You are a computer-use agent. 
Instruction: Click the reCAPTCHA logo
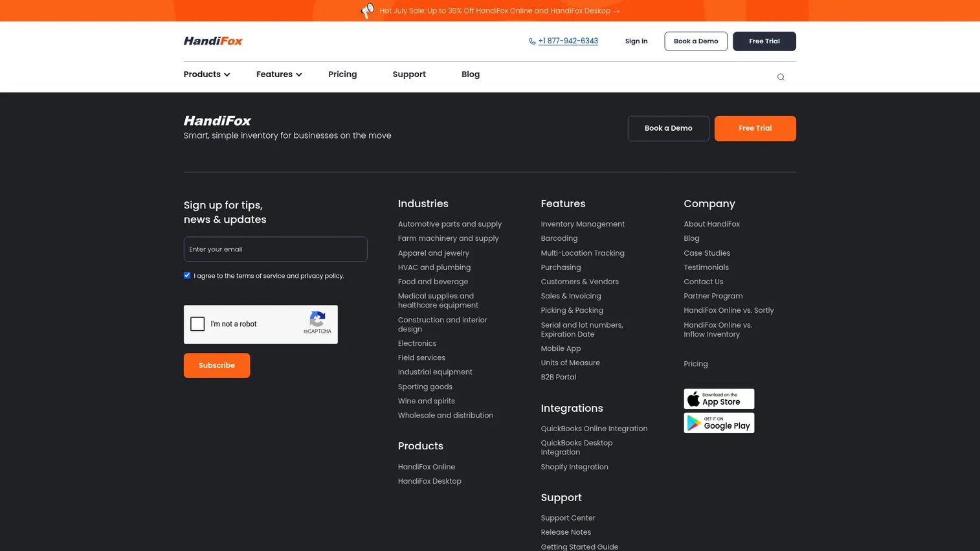[x=317, y=319]
